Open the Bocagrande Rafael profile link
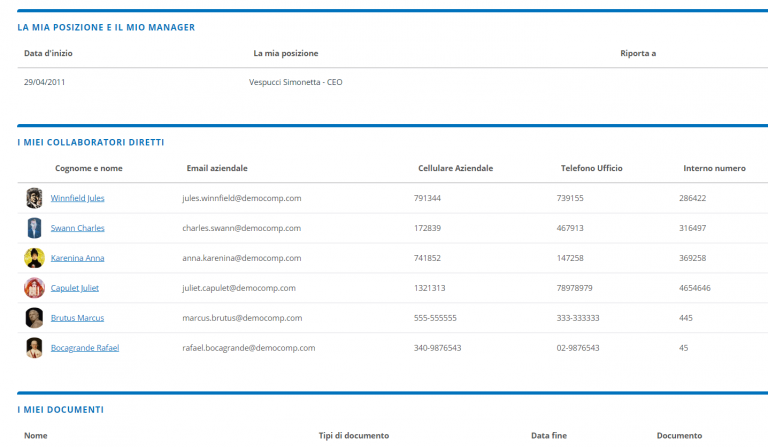Screen dimensions: 768x447 [84, 348]
